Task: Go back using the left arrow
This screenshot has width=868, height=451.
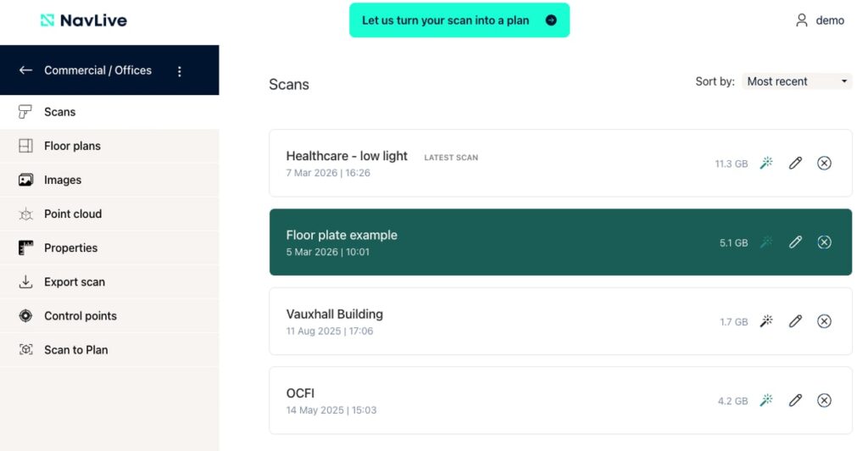Action: (x=25, y=70)
